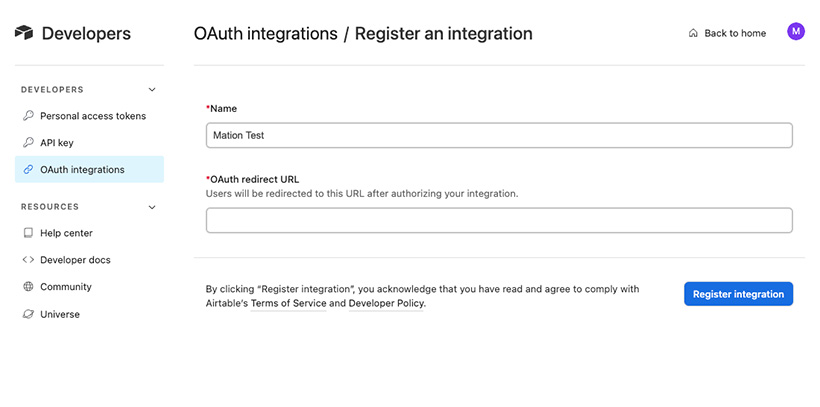Click the code brackets icon beside Developer docs

(x=28, y=259)
